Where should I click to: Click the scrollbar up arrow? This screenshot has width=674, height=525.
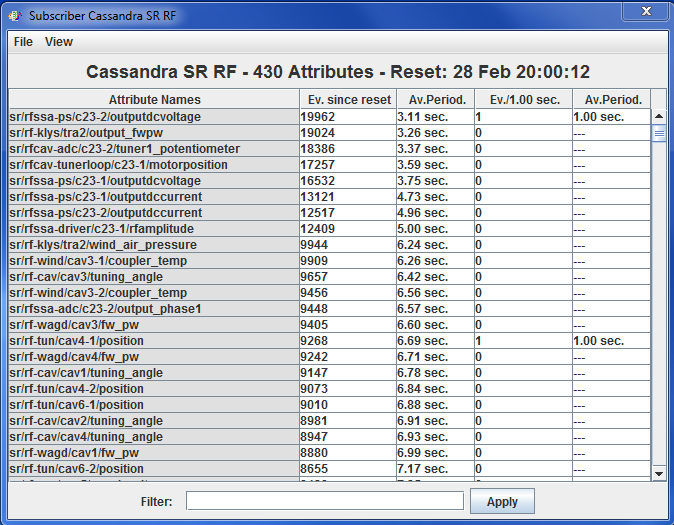(659, 117)
